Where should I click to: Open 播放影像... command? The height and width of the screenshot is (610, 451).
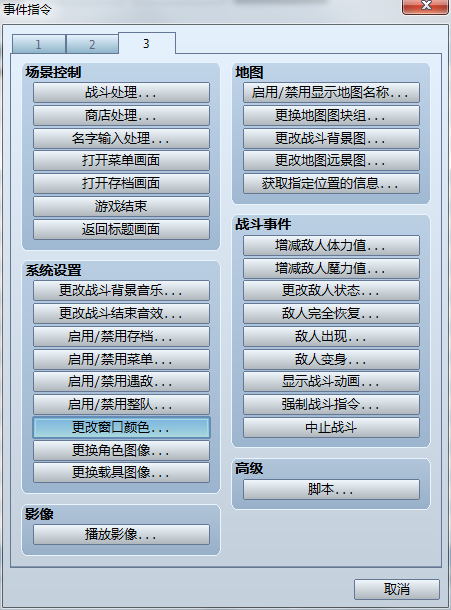[121, 535]
